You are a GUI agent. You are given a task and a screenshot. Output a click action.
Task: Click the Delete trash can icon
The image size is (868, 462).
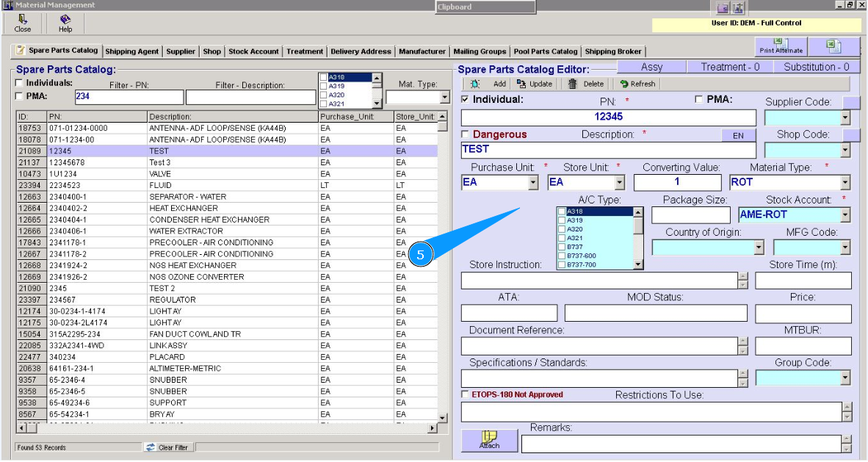[x=573, y=84]
